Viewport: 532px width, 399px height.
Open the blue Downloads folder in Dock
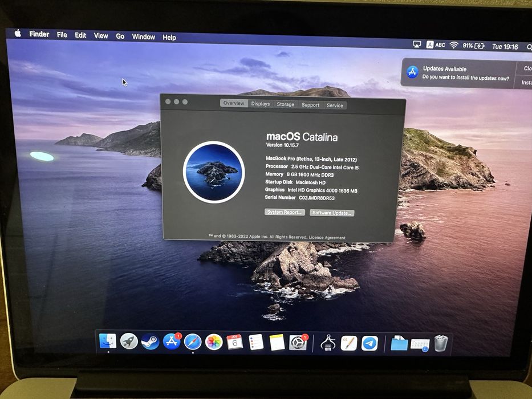[x=399, y=344]
